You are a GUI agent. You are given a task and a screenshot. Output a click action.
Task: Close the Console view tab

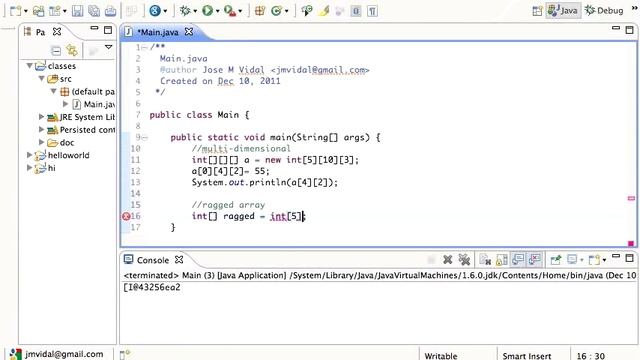179,260
